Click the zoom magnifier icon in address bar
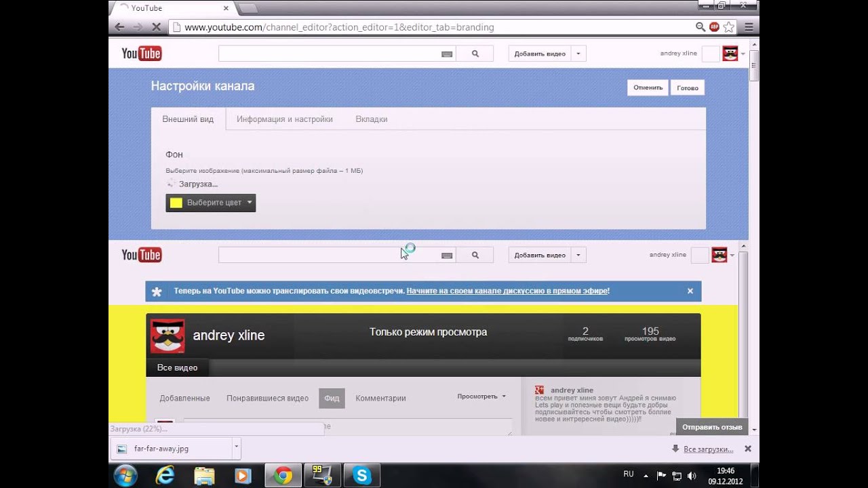 click(701, 27)
